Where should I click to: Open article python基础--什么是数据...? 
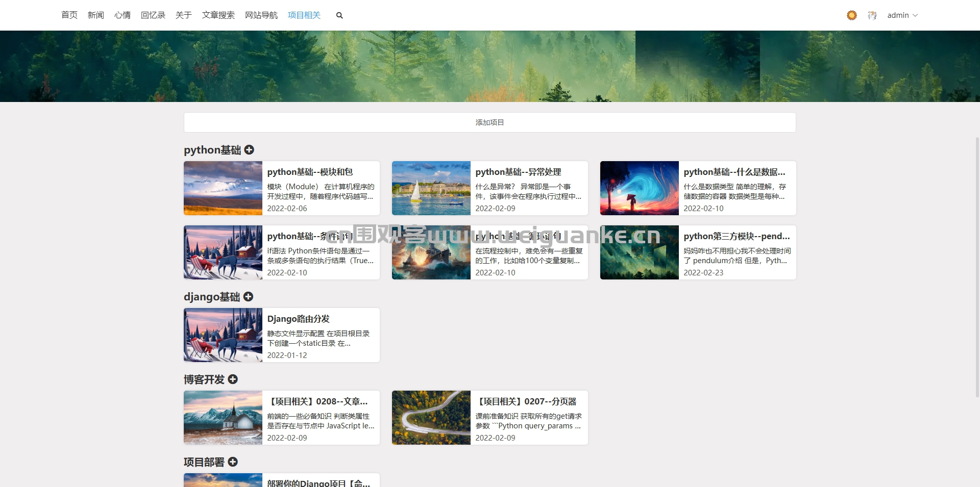point(734,172)
